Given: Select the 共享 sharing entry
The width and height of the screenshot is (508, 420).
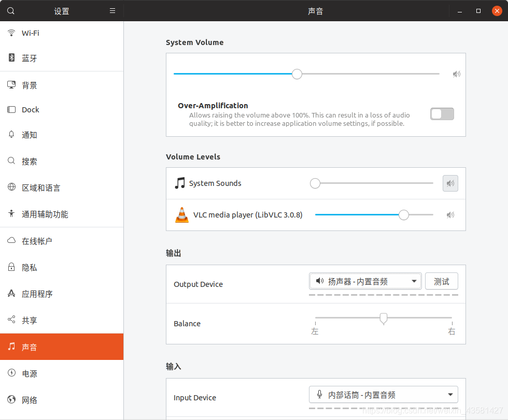Looking at the screenshot, I should click(x=62, y=321).
